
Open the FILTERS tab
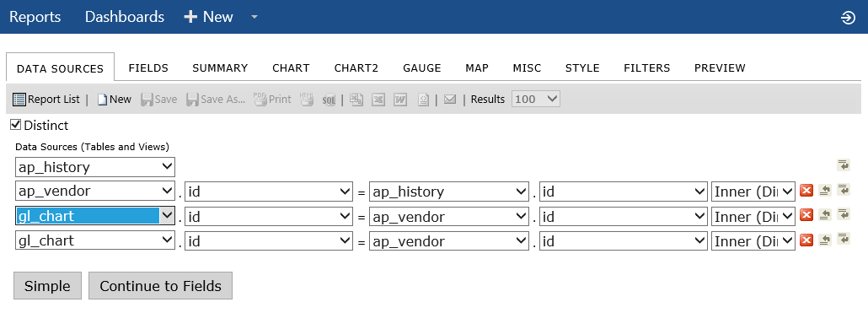tap(646, 68)
